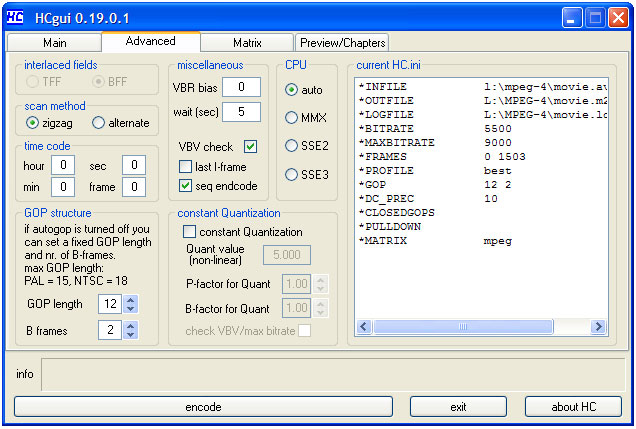Click the B frames value field
Screen dimensions: 636x429
(x=110, y=330)
